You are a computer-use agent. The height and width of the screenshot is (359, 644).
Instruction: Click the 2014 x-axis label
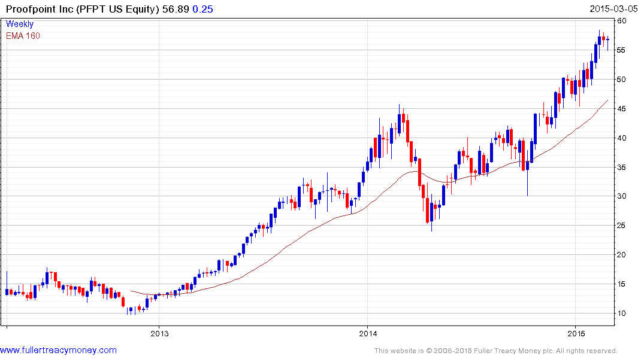[368, 333]
